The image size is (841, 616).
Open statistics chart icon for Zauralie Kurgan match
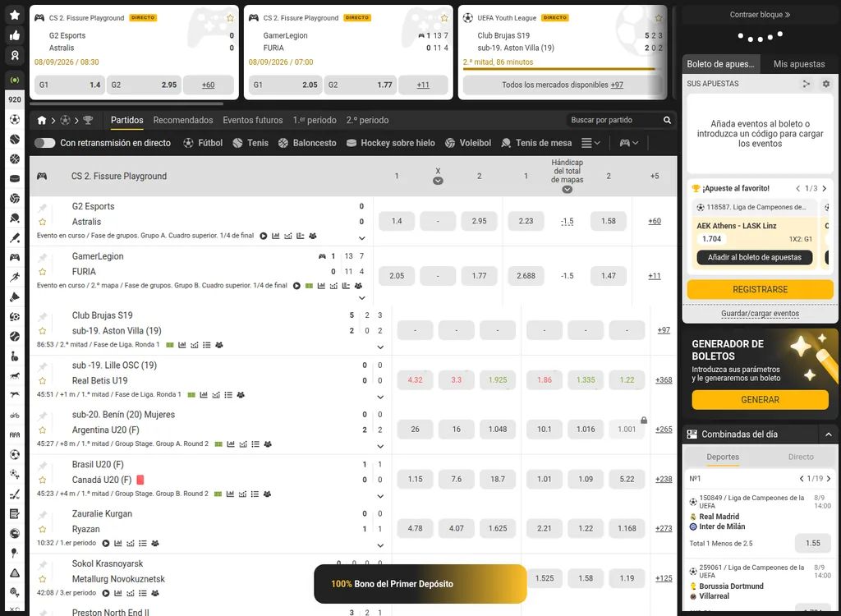tap(118, 543)
